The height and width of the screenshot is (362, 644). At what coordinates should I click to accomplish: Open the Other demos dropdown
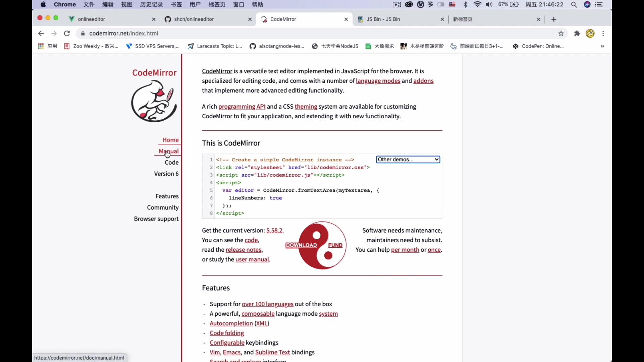point(408,160)
